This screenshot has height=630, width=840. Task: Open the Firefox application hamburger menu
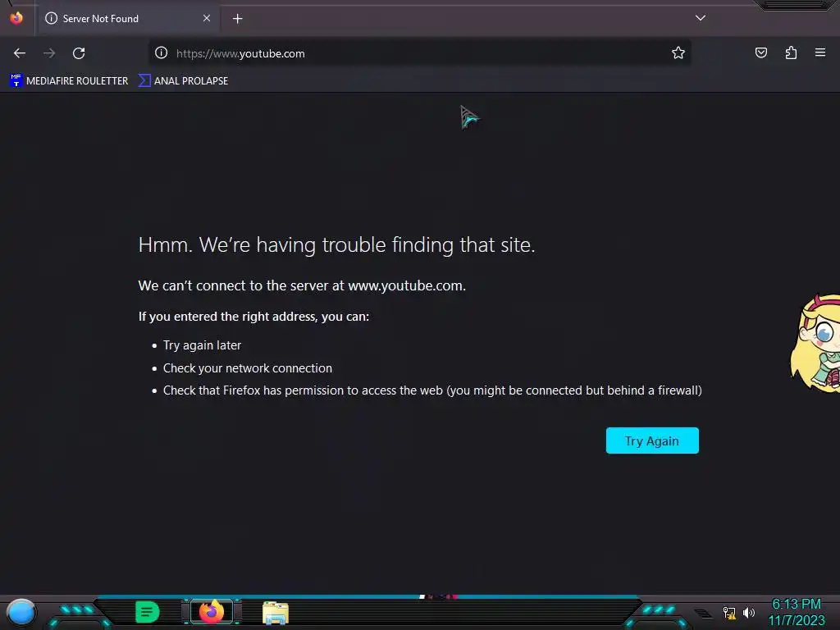point(820,52)
